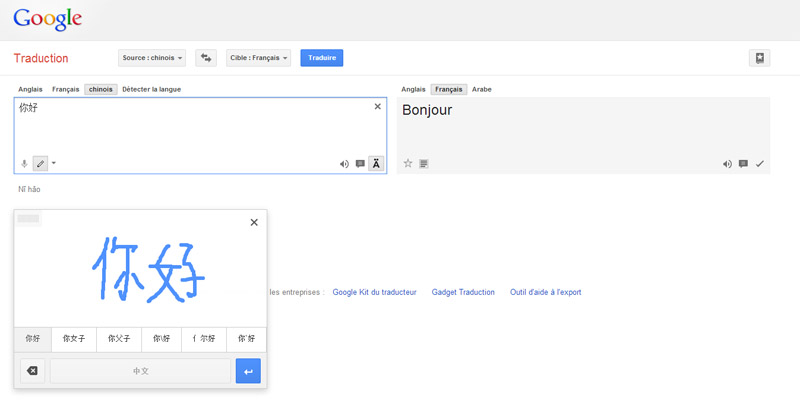Star the Bonjour translation

(408, 163)
